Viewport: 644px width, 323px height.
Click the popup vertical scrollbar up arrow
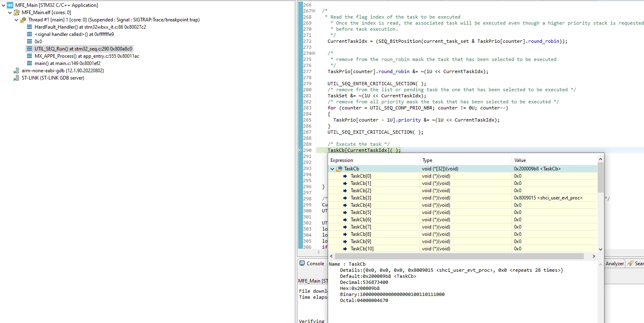pyautogui.click(x=600, y=159)
